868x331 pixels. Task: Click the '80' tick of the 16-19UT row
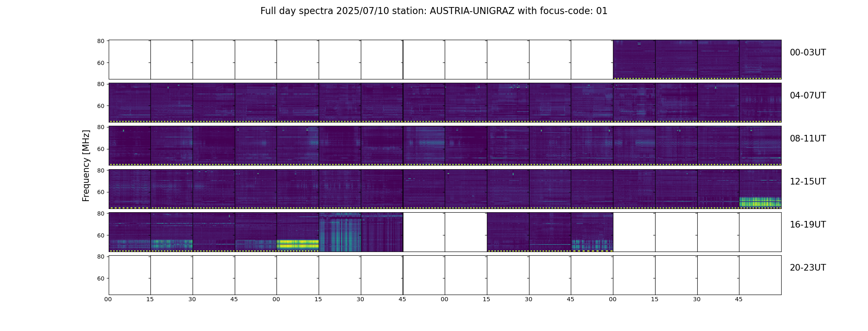[100, 213]
